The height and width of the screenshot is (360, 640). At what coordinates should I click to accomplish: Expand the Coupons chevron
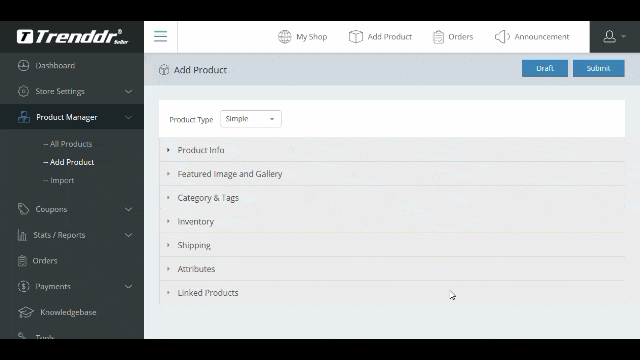tap(128, 209)
